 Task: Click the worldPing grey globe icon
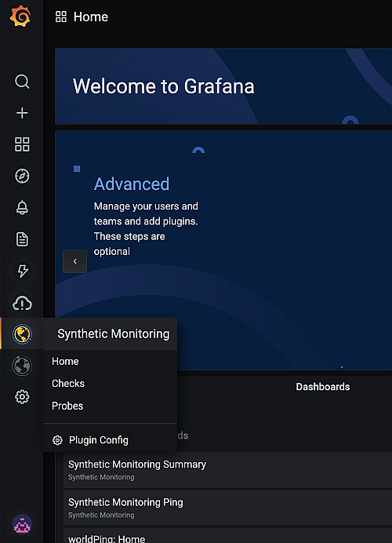(x=22, y=366)
